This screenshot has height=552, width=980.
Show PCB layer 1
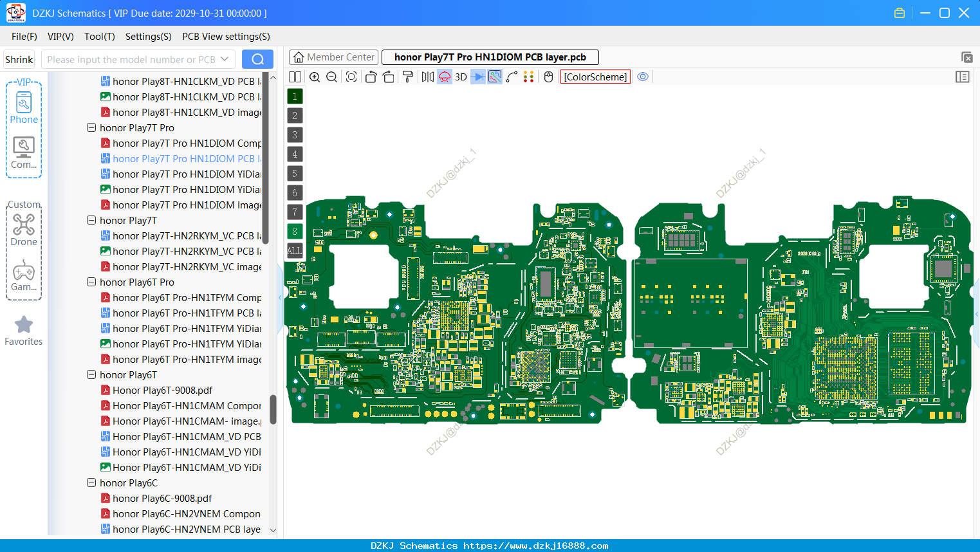click(295, 97)
